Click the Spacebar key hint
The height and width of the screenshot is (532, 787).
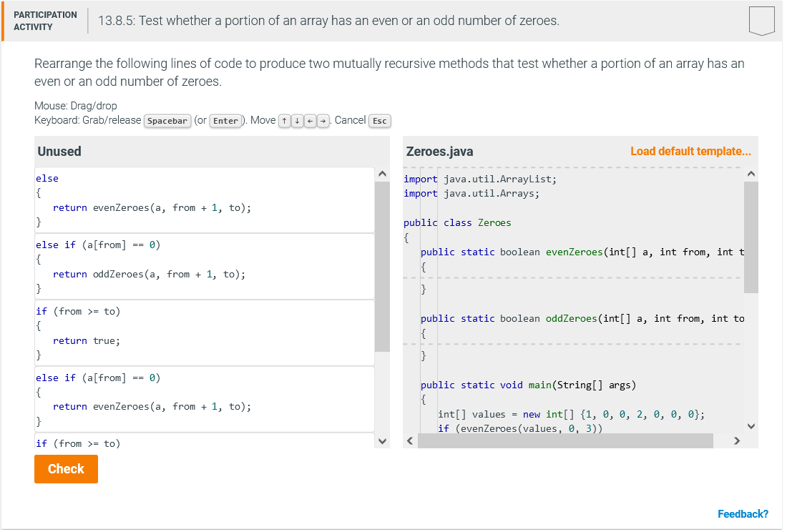tap(168, 122)
